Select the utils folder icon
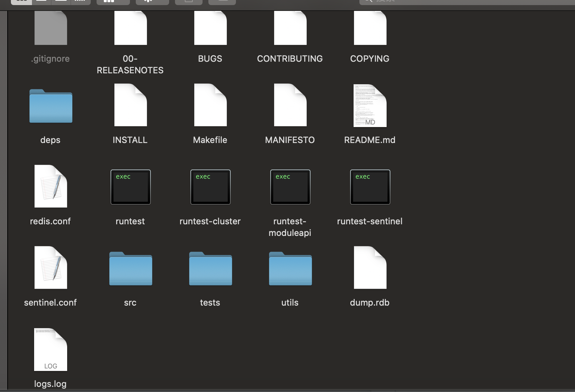This screenshot has height=392, width=575. 290,269
